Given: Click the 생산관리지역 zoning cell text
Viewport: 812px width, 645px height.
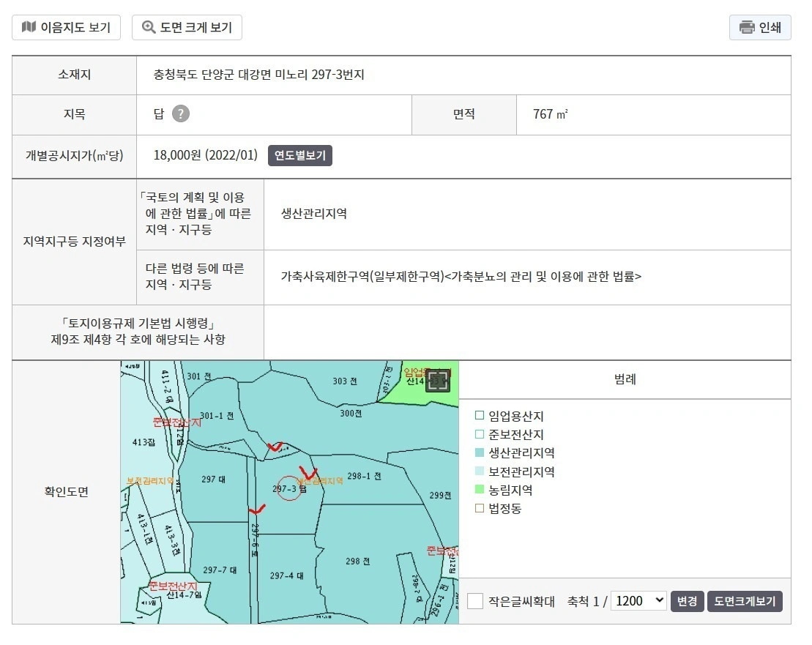Looking at the screenshot, I should click(x=314, y=213).
